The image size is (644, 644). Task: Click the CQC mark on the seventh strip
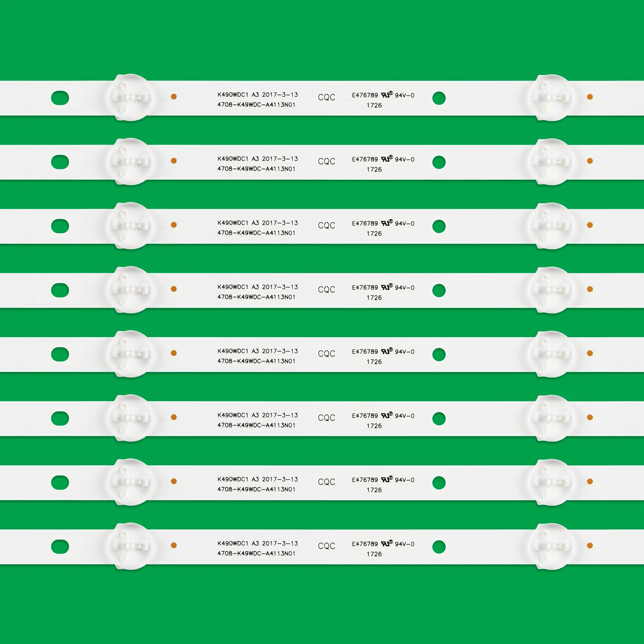[x=326, y=482]
